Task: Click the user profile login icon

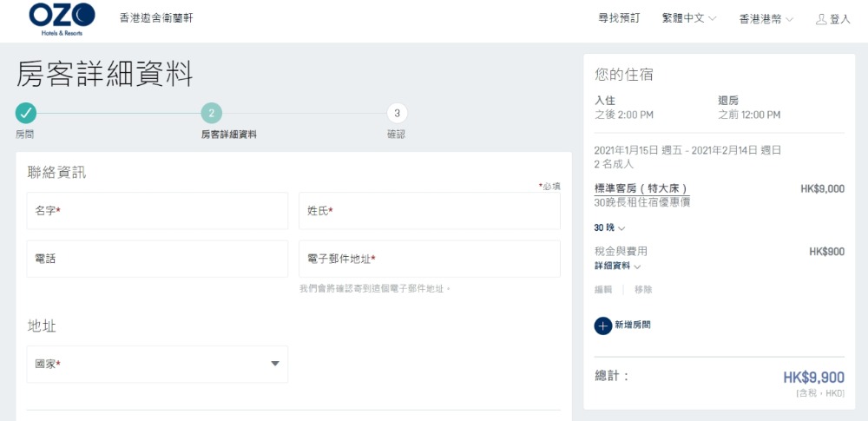Action: [x=820, y=19]
